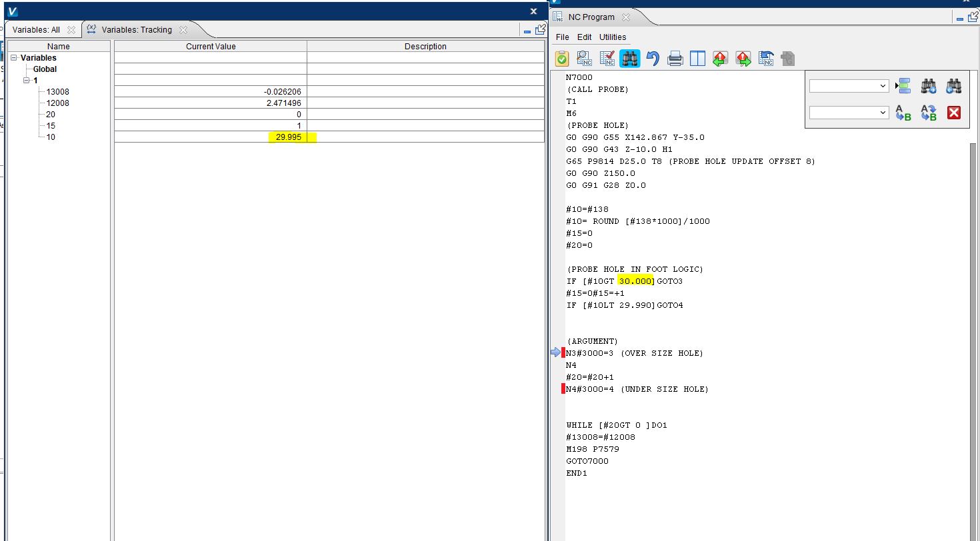Open the lower replace text dropdown

click(x=883, y=113)
